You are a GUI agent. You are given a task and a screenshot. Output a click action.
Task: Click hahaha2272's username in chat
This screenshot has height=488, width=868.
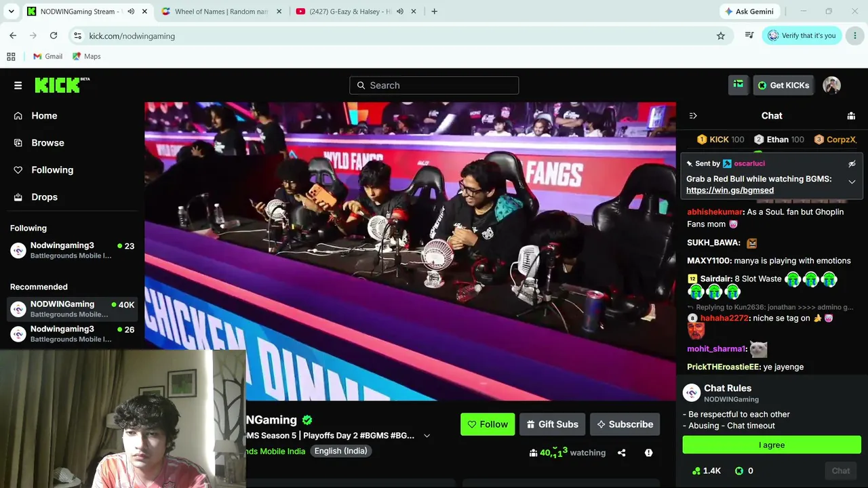coord(724,318)
